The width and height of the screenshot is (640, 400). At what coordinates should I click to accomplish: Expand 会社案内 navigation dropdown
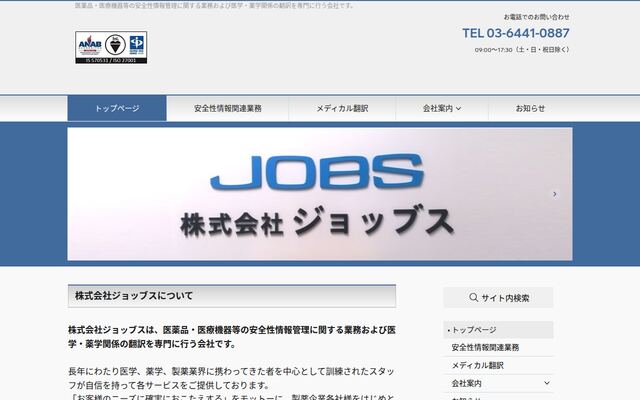coord(442,108)
